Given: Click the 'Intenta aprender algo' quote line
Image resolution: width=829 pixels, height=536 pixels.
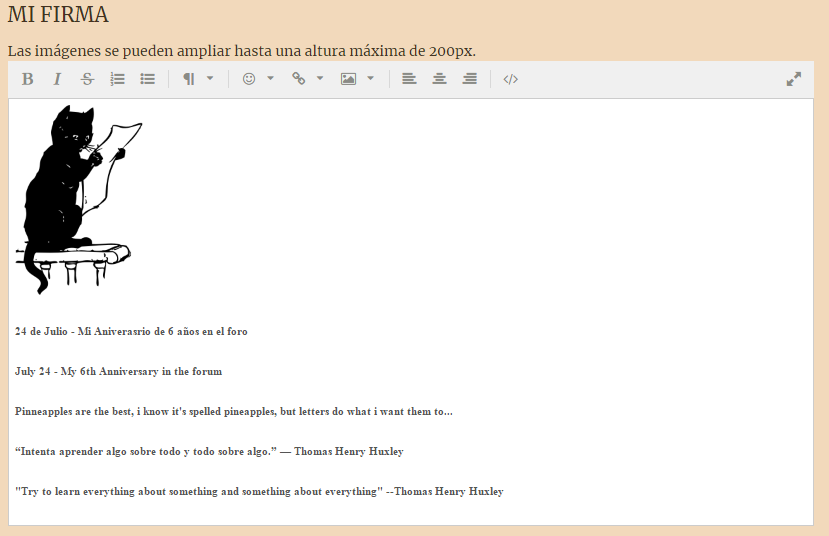Looking at the screenshot, I should click(x=209, y=451).
